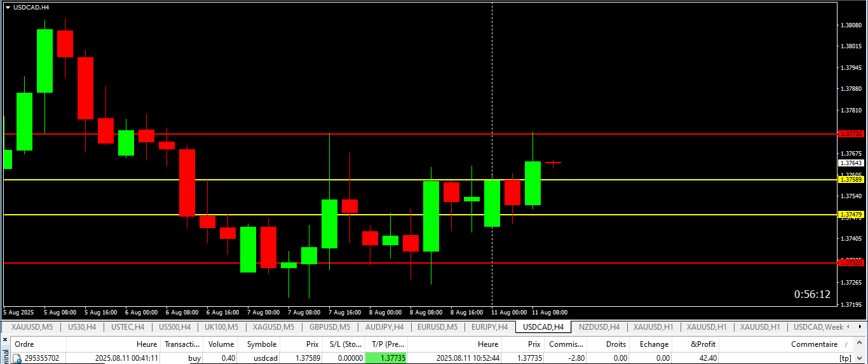Open the AUDJPY,H4 chart tab
Screen dimensions: 868x364
tap(384, 327)
